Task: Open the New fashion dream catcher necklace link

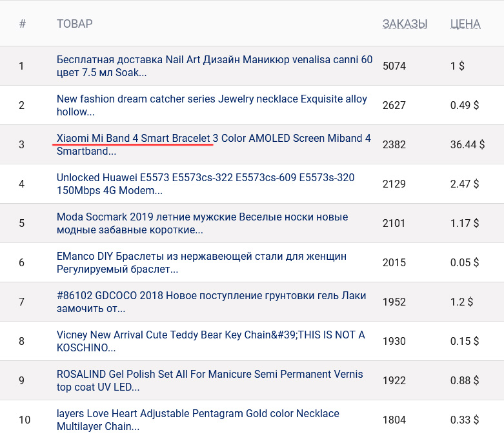Action: [x=212, y=99]
